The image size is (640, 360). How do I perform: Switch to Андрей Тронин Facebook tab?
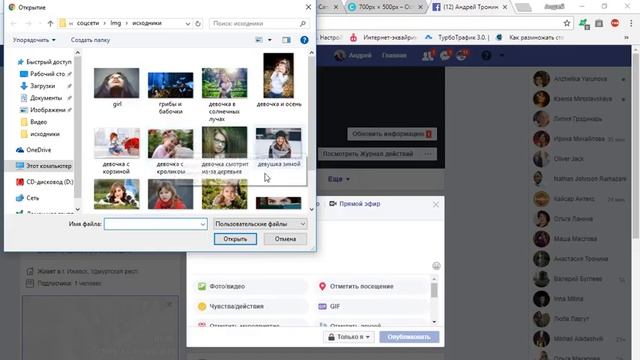click(469, 7)
